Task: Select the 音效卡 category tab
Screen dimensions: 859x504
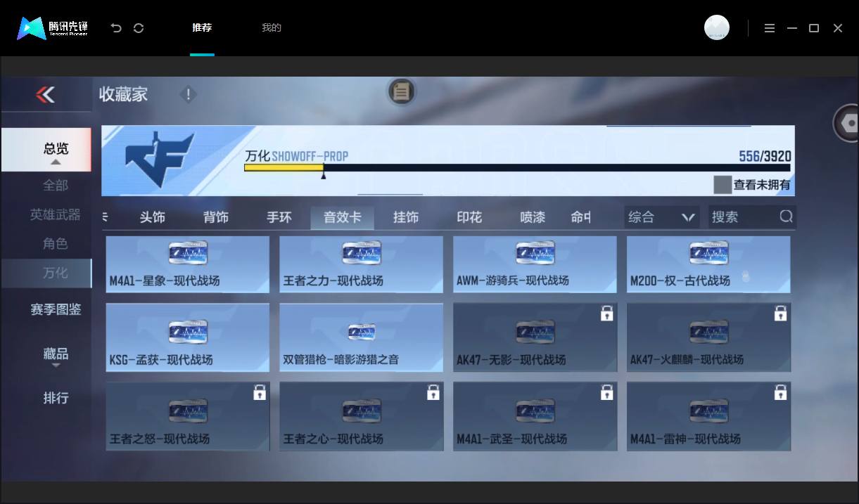Action: tap(343, 217)
